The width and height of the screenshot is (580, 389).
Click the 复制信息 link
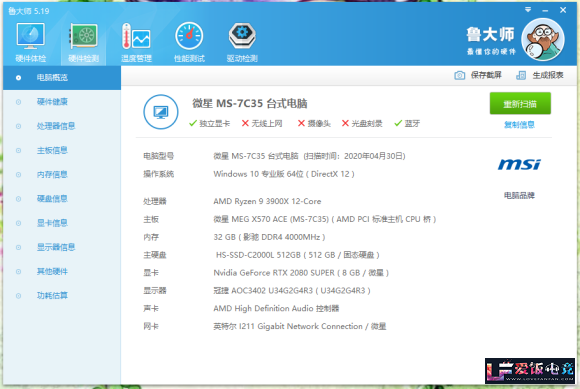click(519, 125)
